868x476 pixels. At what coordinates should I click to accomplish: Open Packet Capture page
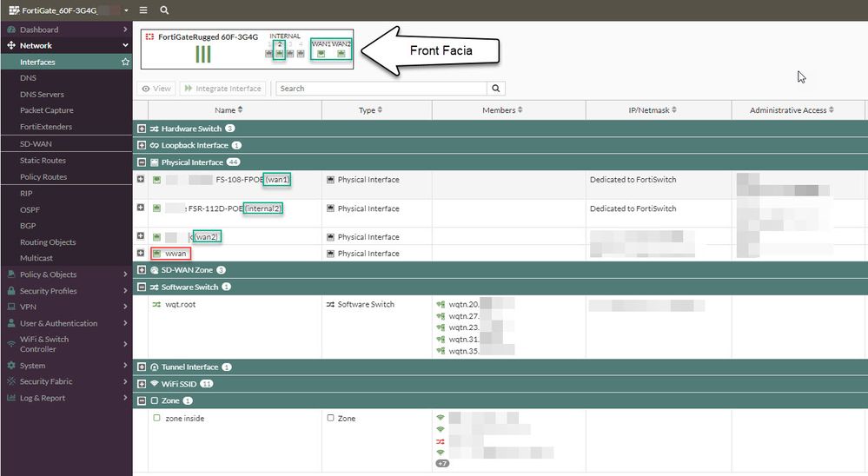[47, 110]
